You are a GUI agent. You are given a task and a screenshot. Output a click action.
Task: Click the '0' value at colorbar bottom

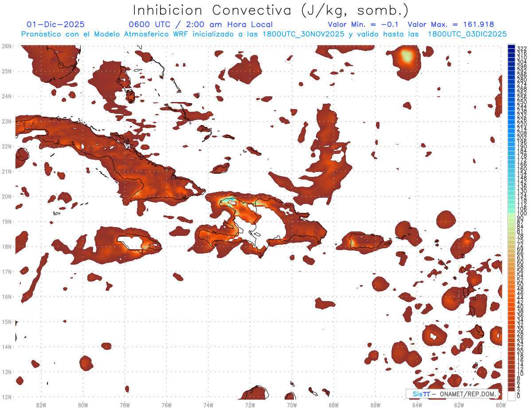[x=518, y=396]
